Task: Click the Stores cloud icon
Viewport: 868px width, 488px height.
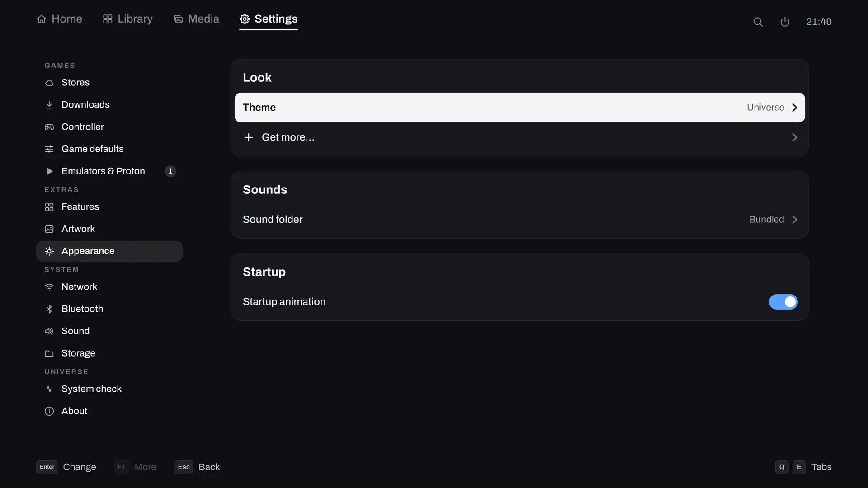Action: [49, 83]
